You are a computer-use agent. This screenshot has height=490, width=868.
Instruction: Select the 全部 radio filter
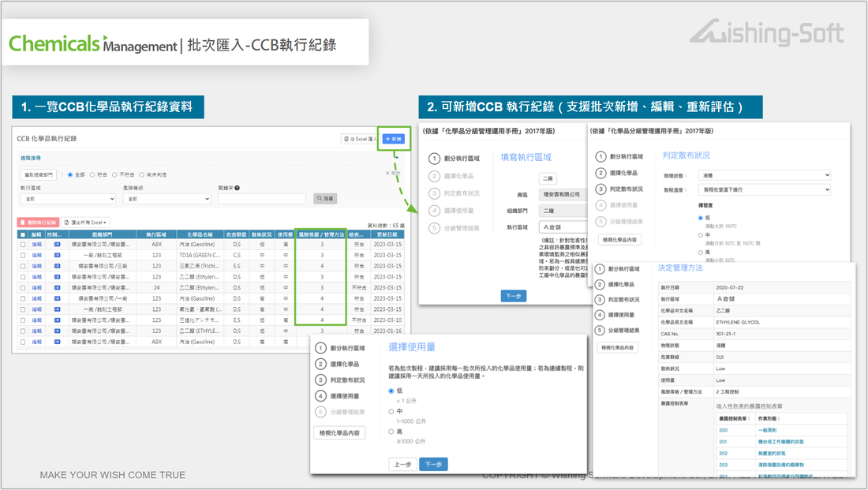[70, 175]
